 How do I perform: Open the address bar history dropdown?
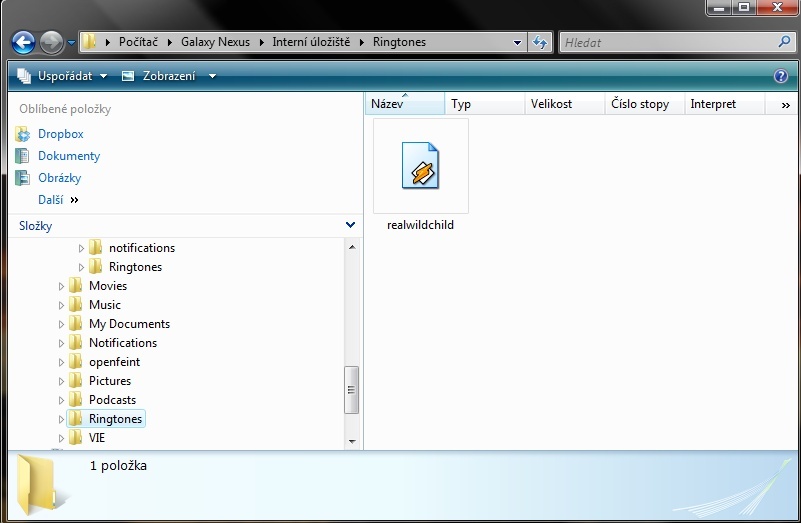coord(517,43)
